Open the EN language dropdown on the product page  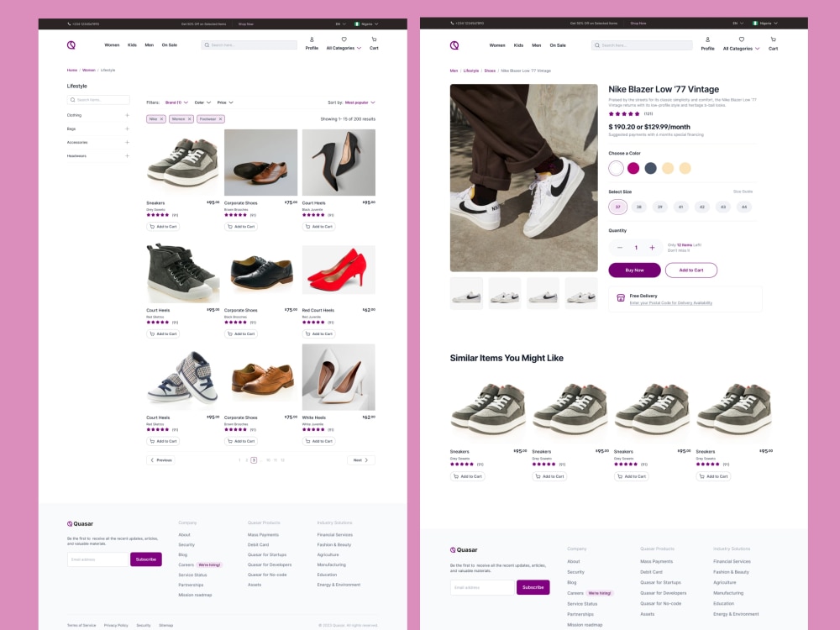coord(738,24)
